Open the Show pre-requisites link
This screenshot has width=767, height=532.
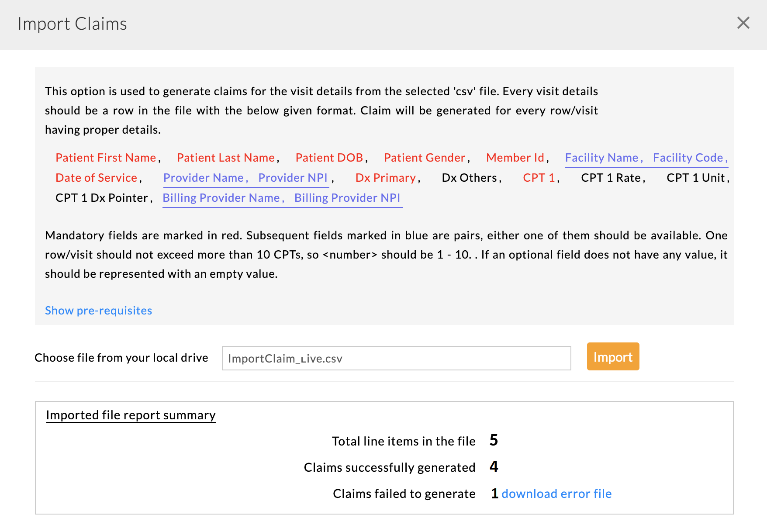coord(98,311)
